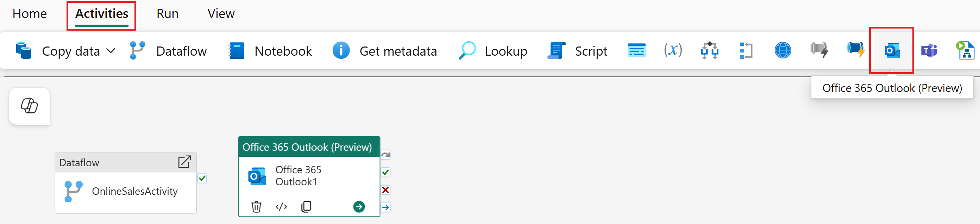Viewport: 980px width, 224px height.
Task: Click the ForEach loop icon
Action: pos(746,50)
